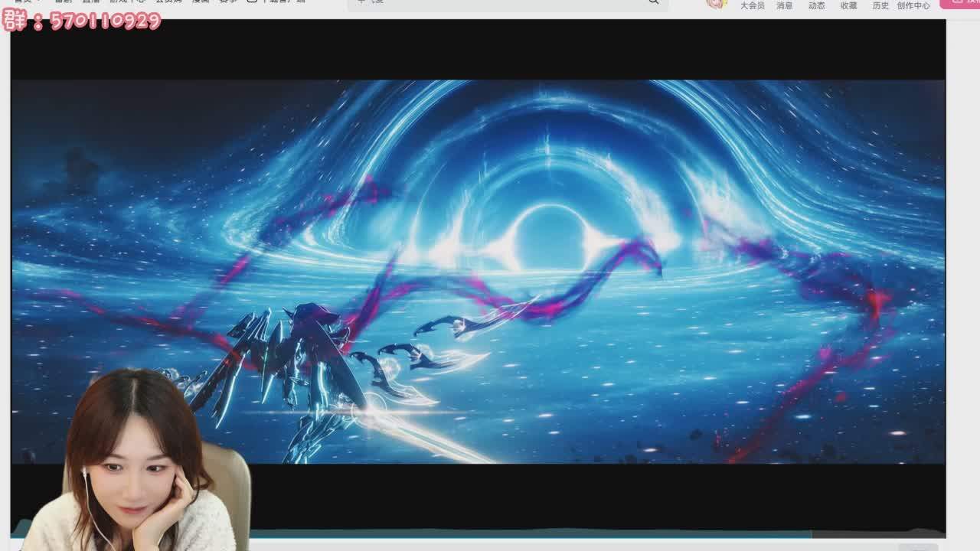The image size is (980, 551).
Task: Click the search magnifier icon
Action: point(654,2)
